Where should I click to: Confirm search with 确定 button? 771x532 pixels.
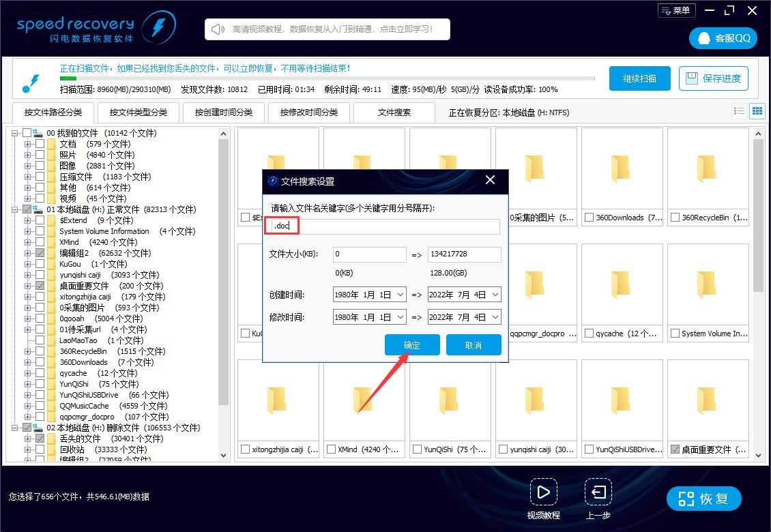tap(412, 345)
